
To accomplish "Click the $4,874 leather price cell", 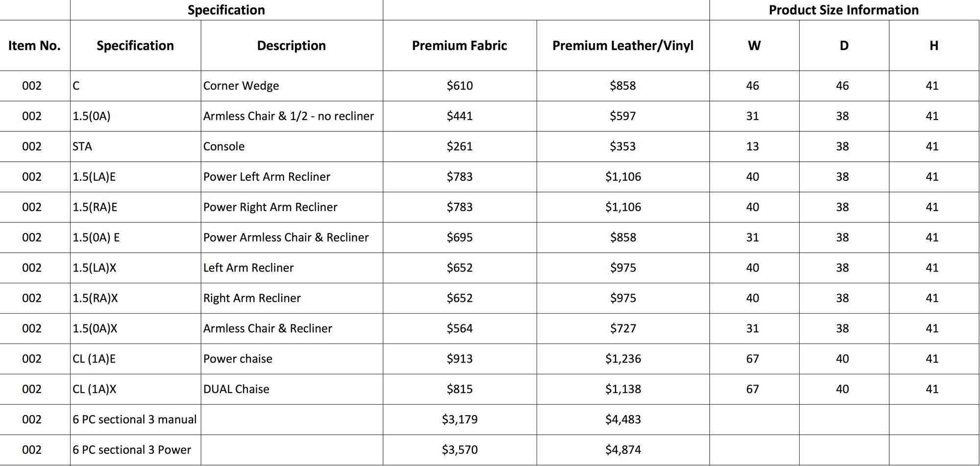I will point(623,450).
